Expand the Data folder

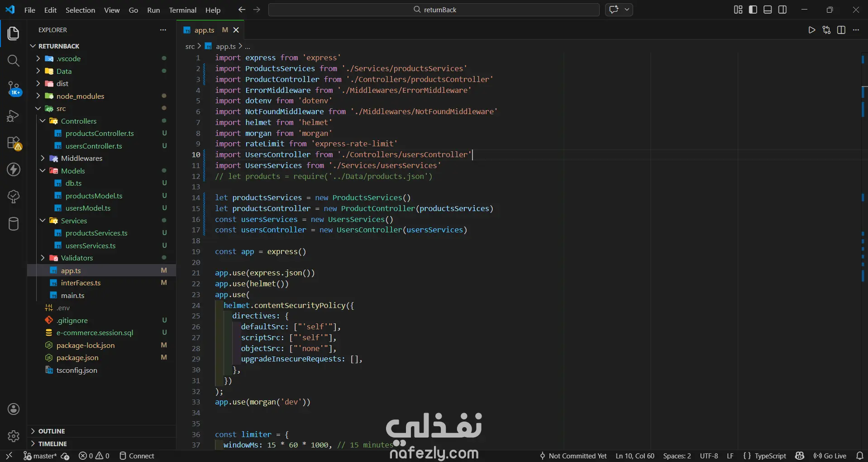click(38, 71)
